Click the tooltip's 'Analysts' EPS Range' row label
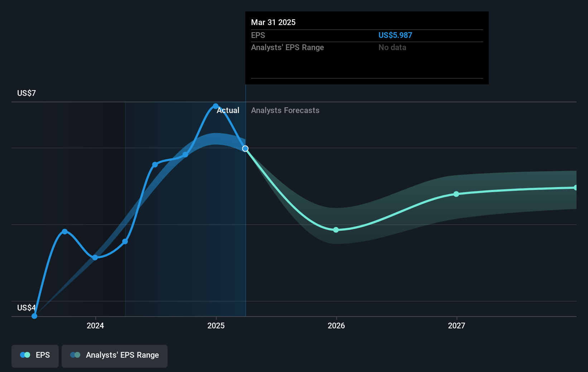 [x=288, y=47]
